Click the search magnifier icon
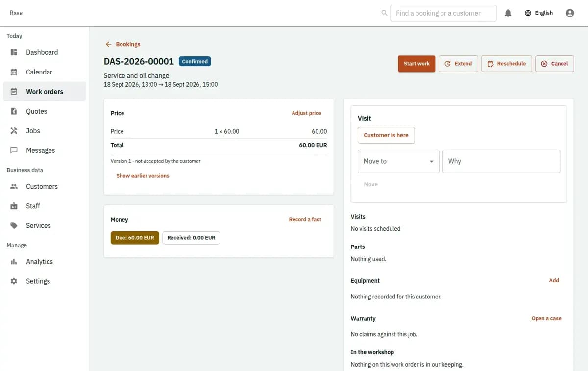588x371 pixels. [384, 13]
